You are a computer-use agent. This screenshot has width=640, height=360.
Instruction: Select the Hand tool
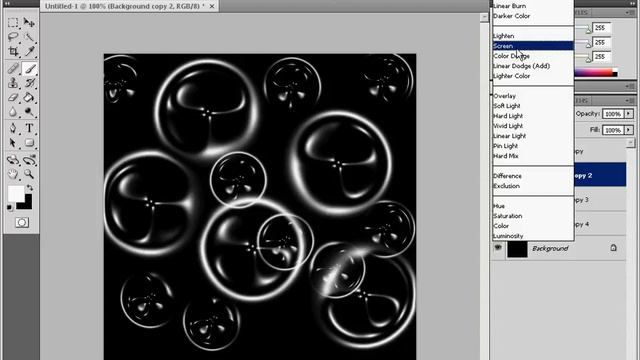click(13, 174)
